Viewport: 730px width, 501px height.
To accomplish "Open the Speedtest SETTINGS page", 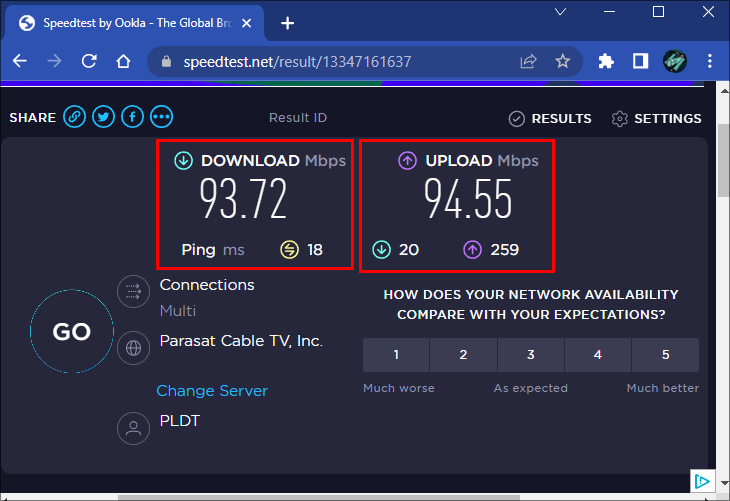I will 656,119.
